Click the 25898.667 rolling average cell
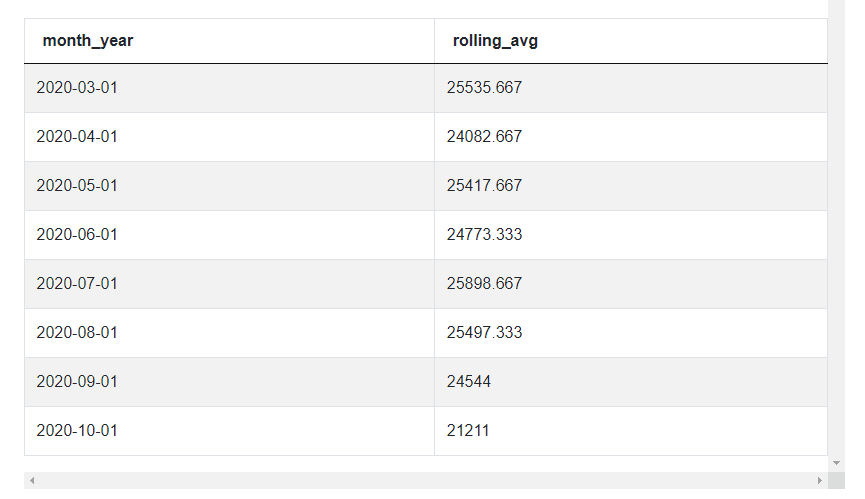The width and height of the screenshot is (865, 499). pos(484,284)
